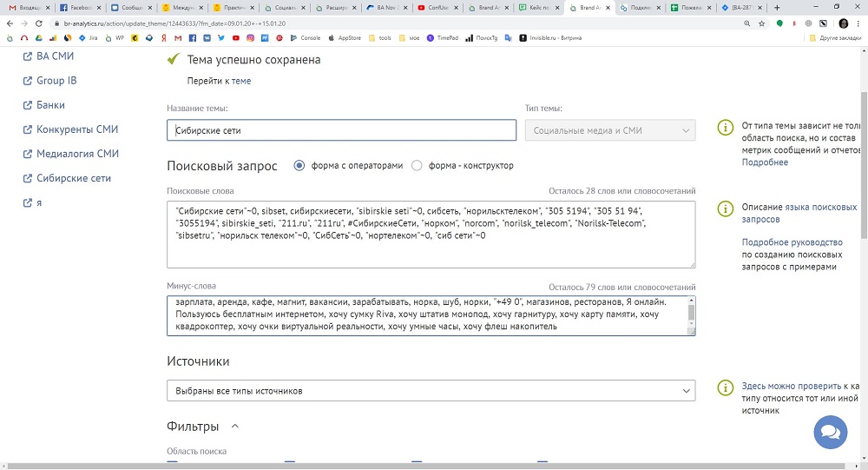Open 'Подробнее' link about theme type
The height and width of the screenshot is (470, 868).
[x=765, y=162]
